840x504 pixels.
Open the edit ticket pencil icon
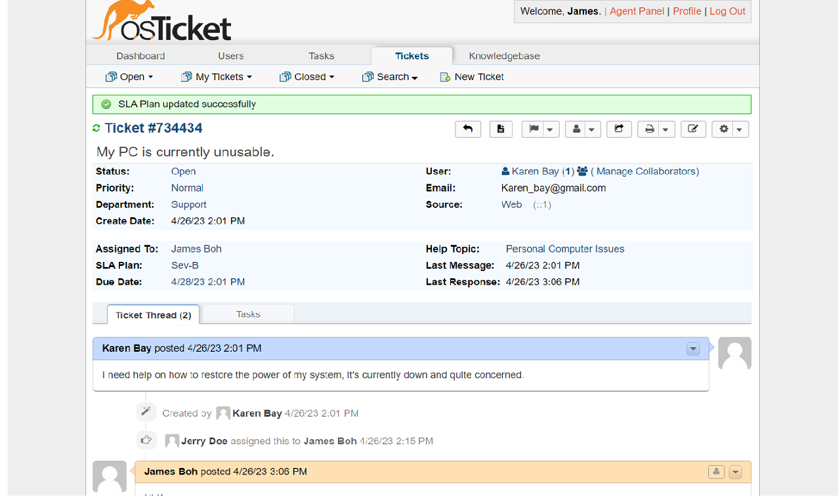click(693, 129)
